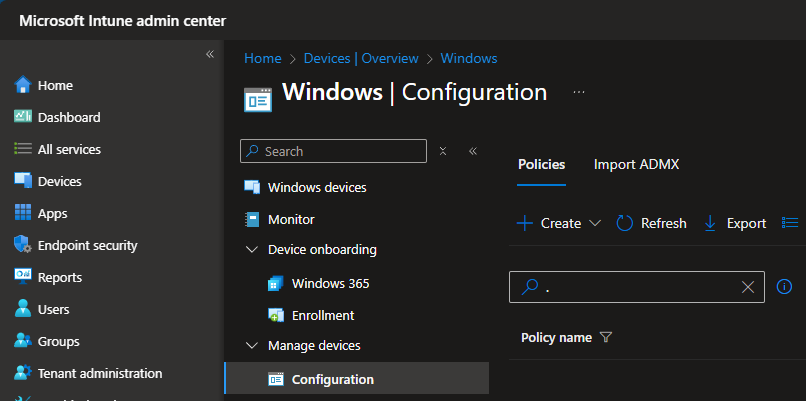Collapse the Device onboarding section

click(252, 250)
